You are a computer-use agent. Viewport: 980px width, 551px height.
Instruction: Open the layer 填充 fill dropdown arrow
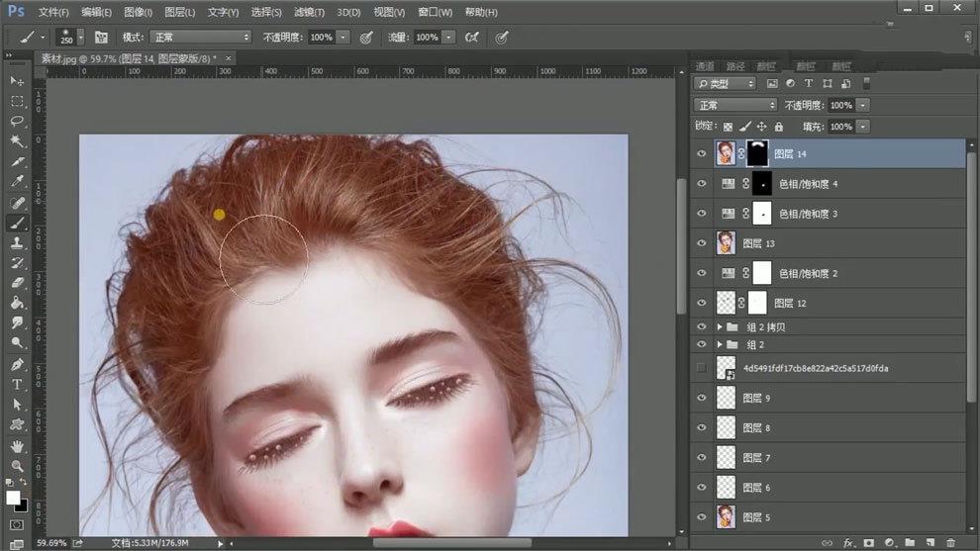(x=863, y=127)
